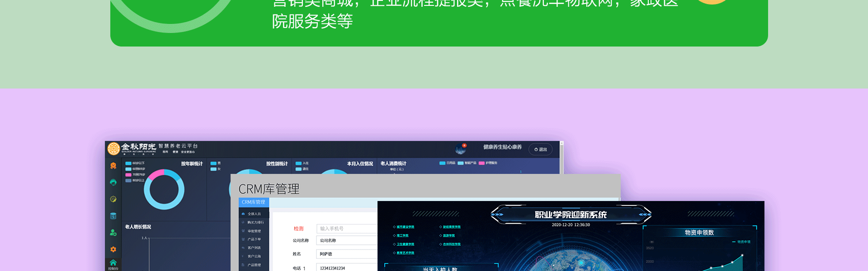Click the user avatar with notification badge
The height and width of the screenshot is (271, 868).
click(x=461, y=149)
